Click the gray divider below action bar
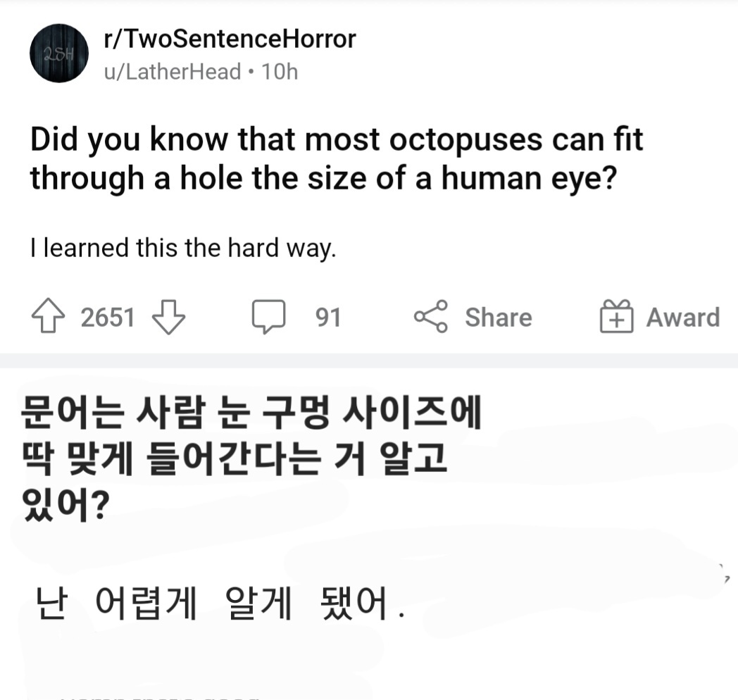This screenshot has height=700, width=738. tap(369, 361)
